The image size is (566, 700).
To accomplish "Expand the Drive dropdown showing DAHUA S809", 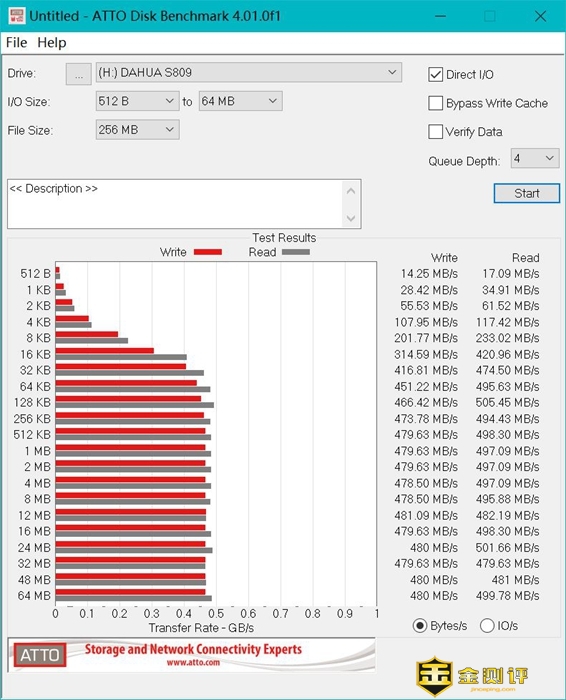I will pos(249,73).
